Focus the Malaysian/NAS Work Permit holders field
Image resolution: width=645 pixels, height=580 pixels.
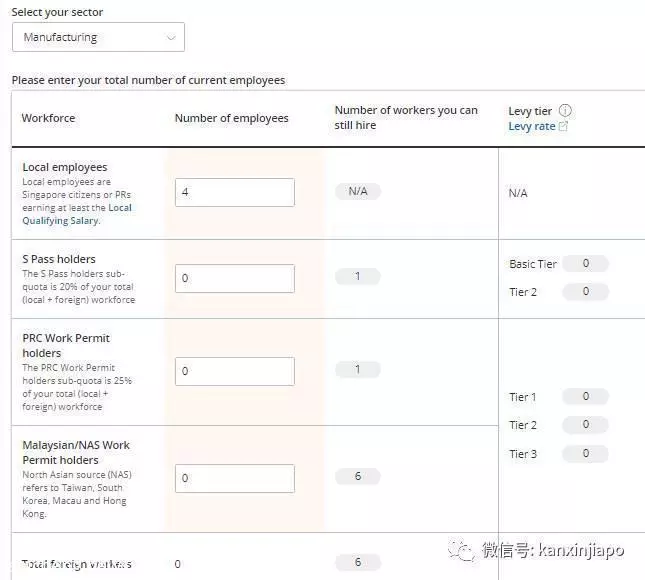coord(235,478)
